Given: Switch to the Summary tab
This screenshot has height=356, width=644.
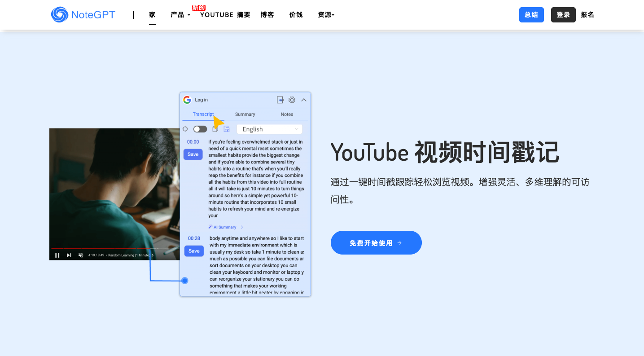Looking at the screenshot, I should point(245,114).
